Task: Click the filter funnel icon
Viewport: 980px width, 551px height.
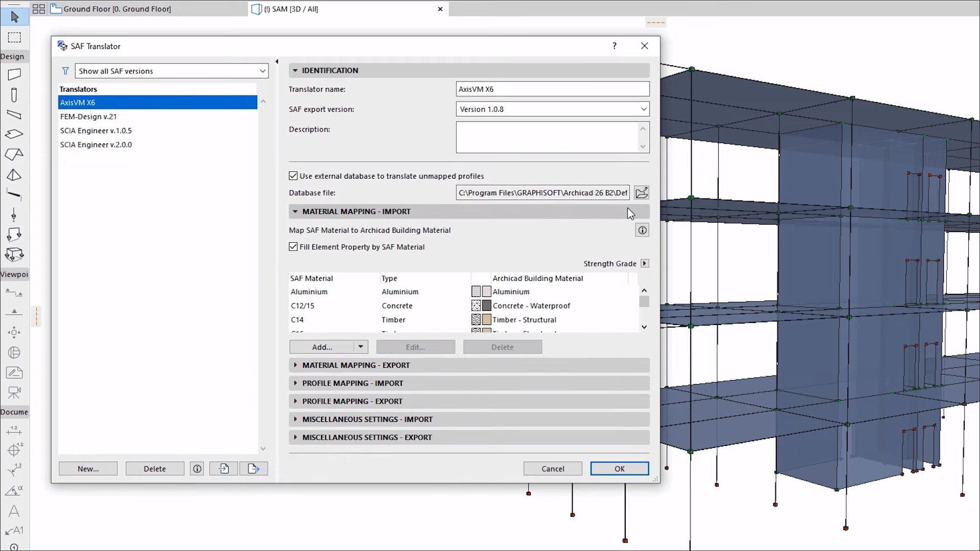Action: click(65, 71)
